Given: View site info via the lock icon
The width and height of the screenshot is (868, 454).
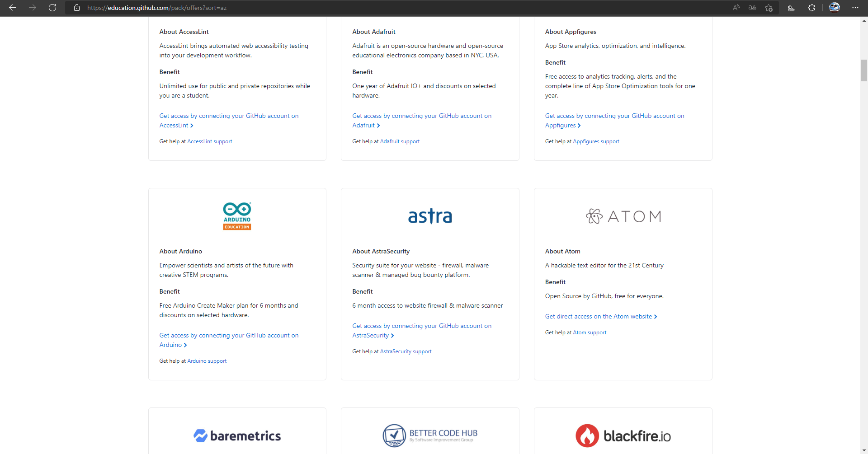Looking at the screenshot, I should pos(77,8).
